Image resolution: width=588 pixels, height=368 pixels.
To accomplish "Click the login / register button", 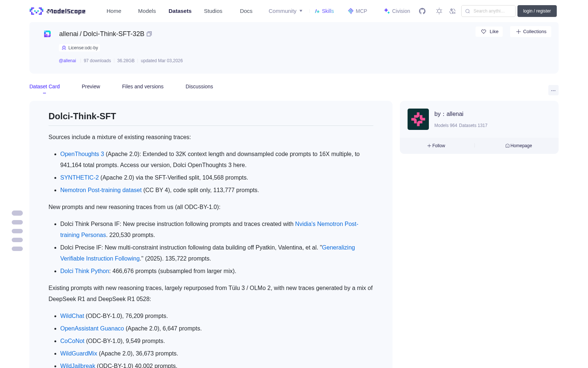I will click(x=537, y=11).
